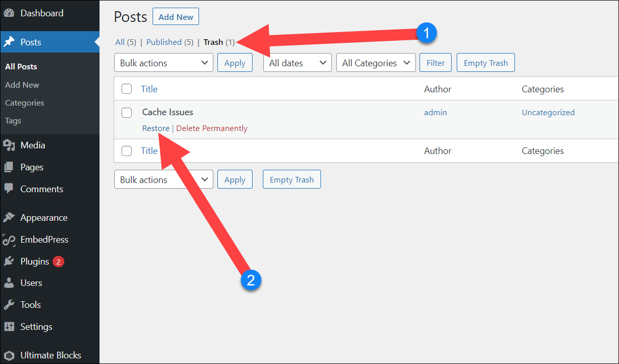Image resolution: width=619 pixels, height=364 pixels.
Task: Tick the select-all checkbox in table footer
Action: [127, 151]
